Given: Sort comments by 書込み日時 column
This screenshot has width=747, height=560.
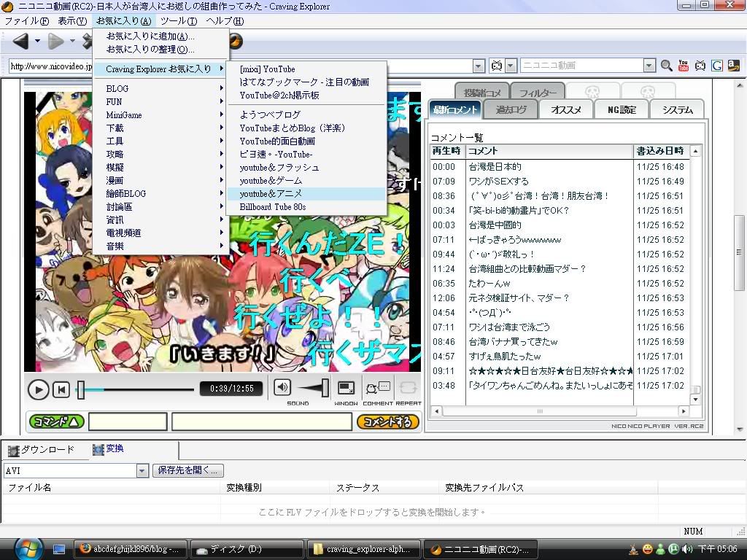Looking at the screenshot, I should pos(661,151).
